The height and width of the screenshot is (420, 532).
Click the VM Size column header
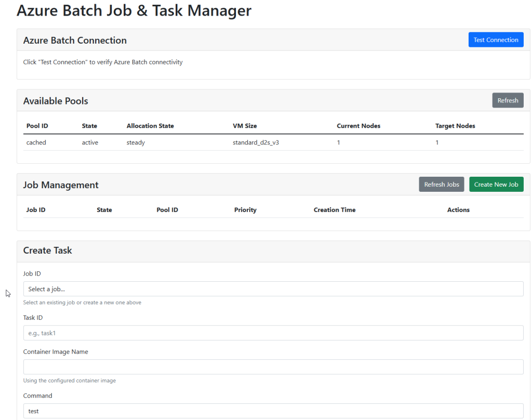(245, 126)
